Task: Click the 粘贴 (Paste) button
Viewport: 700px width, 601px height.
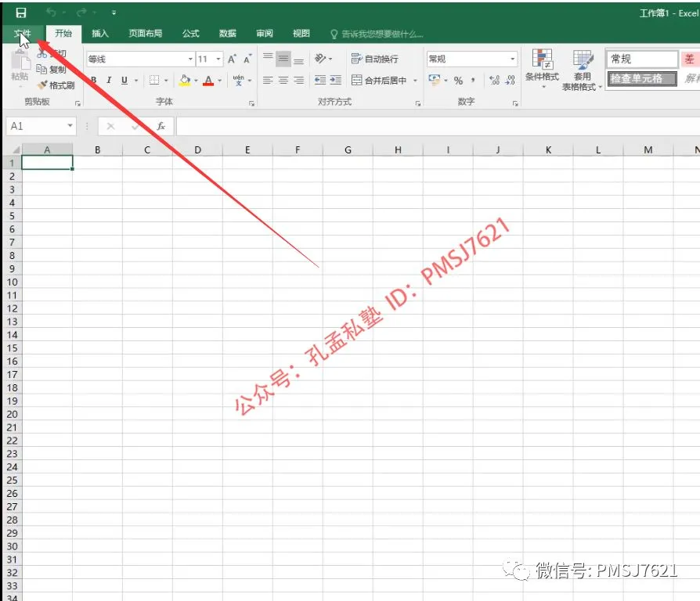Action: point(20,66)
